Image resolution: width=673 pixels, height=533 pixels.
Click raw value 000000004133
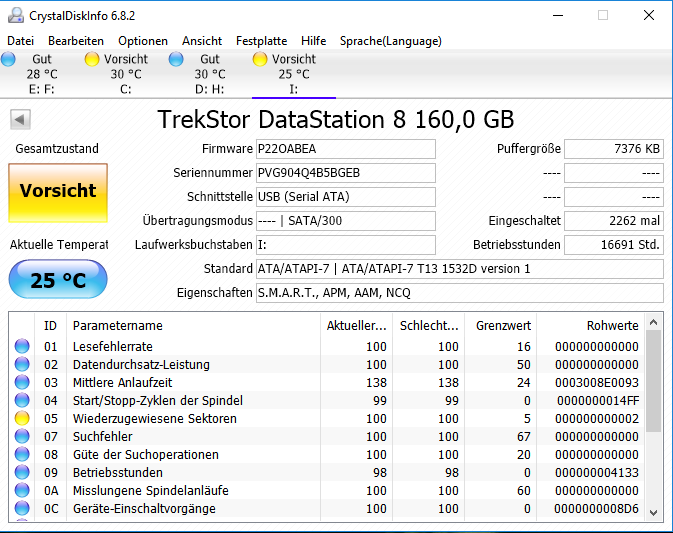[597, 472]
